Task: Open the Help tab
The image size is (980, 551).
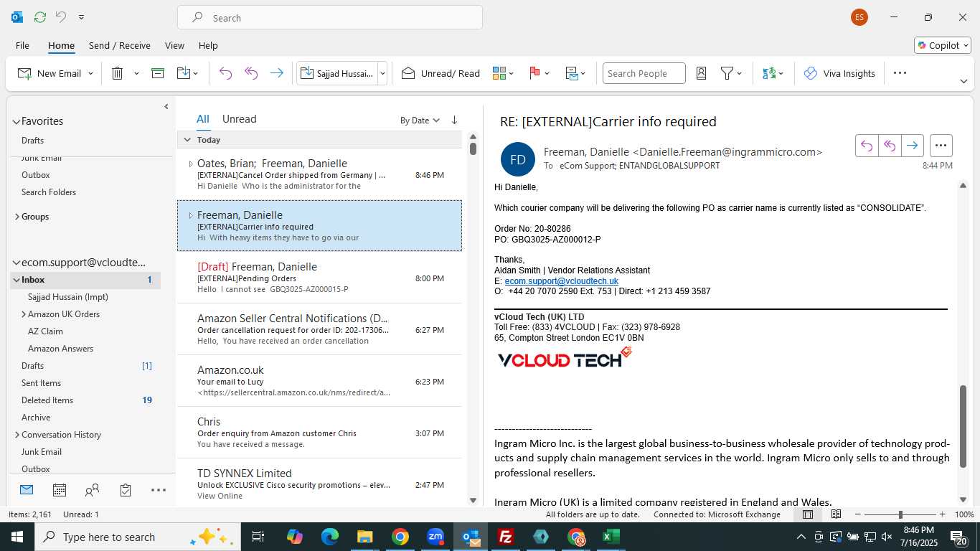Action: click(208, 45)
